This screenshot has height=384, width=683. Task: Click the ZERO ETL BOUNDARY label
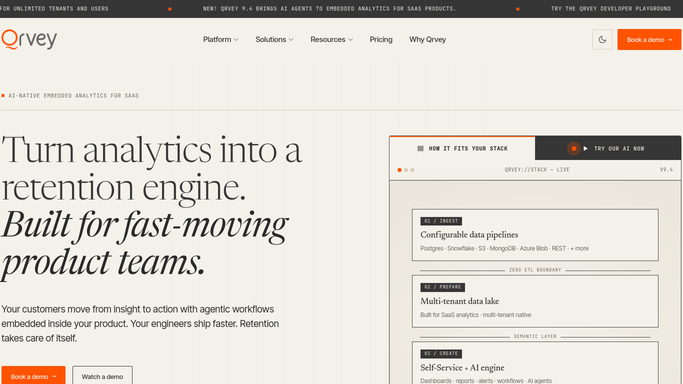point(535,270)
